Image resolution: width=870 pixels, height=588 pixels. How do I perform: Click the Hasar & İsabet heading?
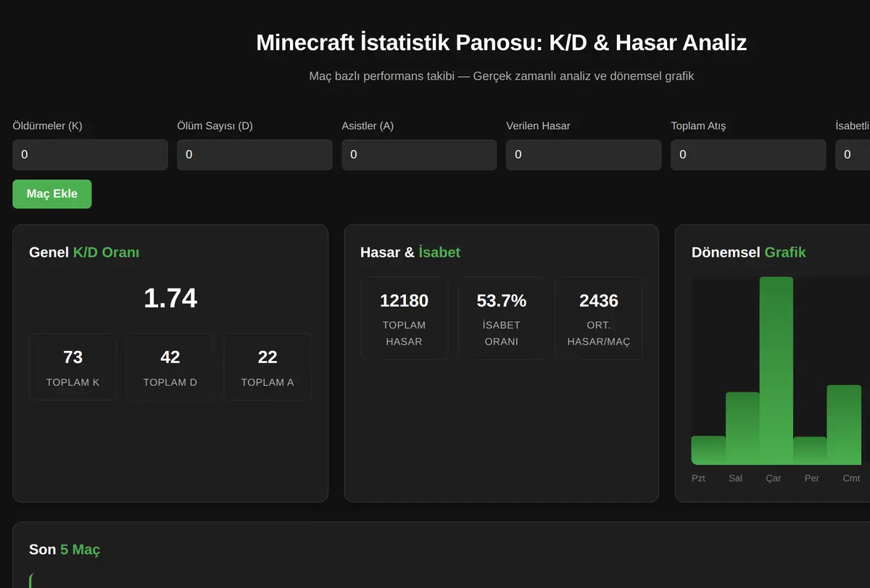[x=410, y=252]
